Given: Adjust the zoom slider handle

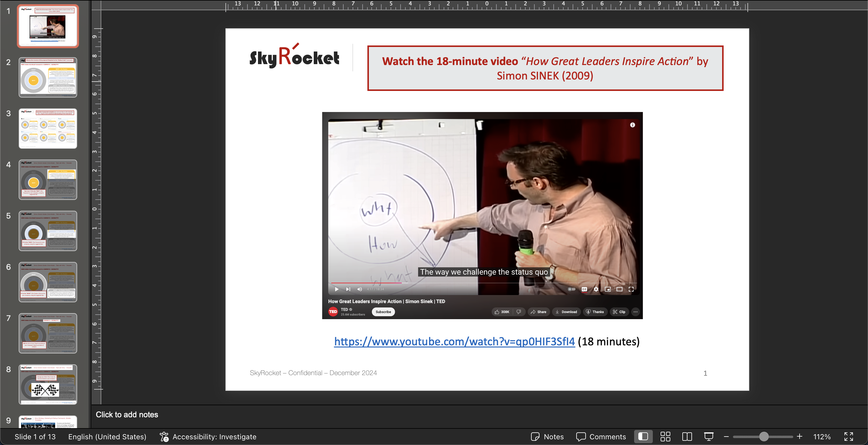Looking at the screenshot, I should pyautogui.click(x=763, y=437).
